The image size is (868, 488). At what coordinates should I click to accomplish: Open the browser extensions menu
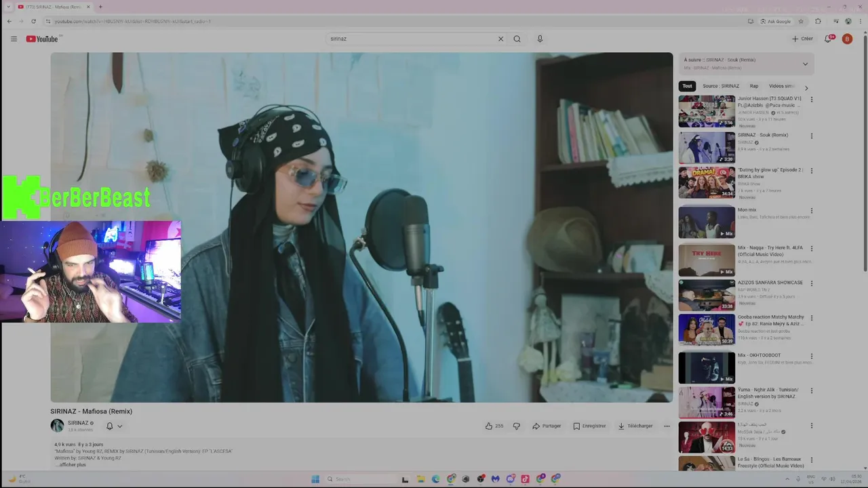point(818,21)
